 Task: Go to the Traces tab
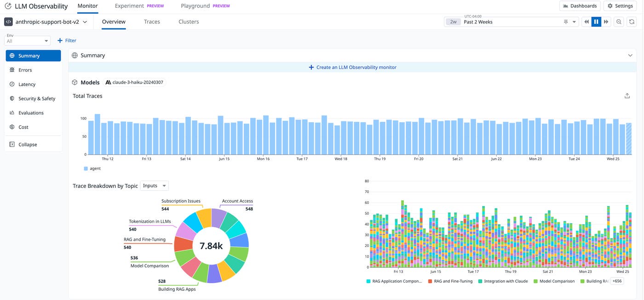(152, 22)
